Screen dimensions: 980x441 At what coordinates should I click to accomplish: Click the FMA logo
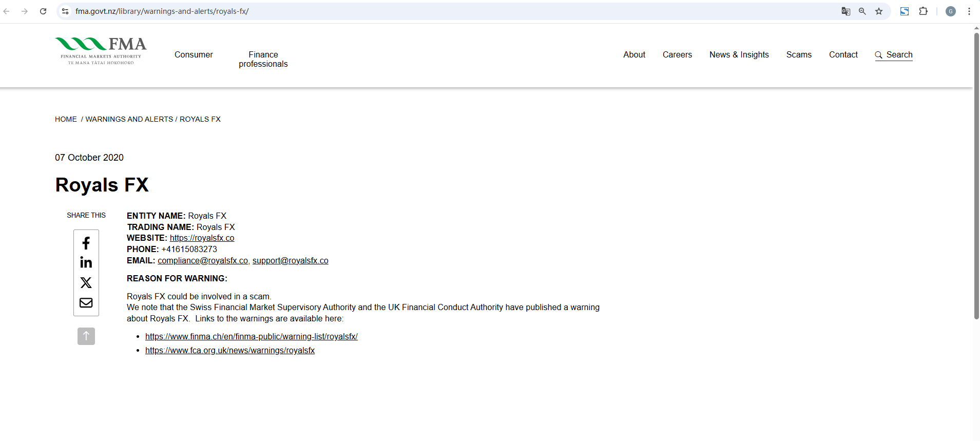101,51
